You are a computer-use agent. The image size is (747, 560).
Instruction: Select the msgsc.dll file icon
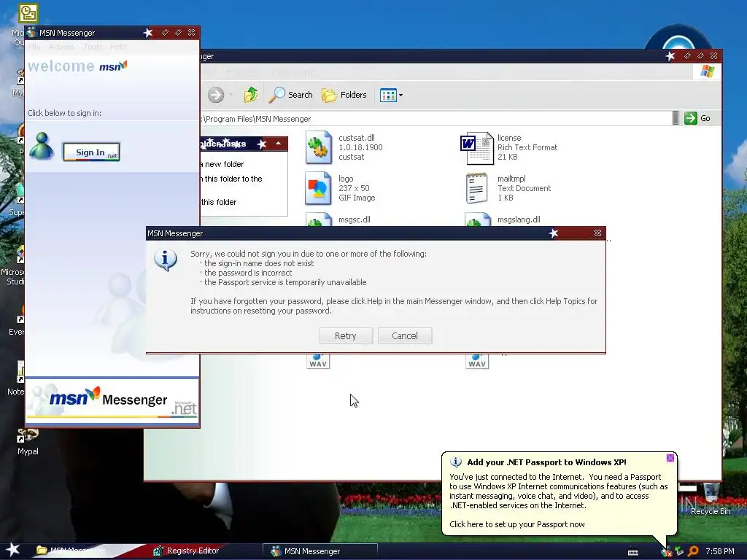click(318, 219)
